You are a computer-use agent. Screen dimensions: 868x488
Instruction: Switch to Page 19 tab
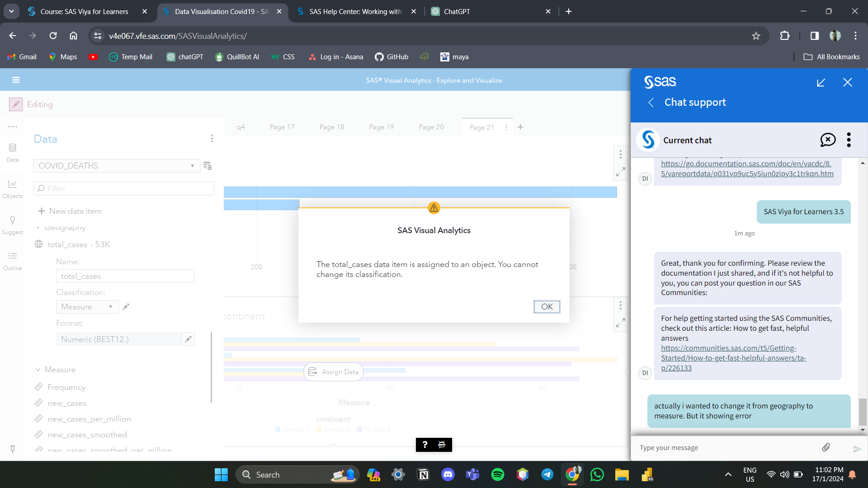click(381, 127)
